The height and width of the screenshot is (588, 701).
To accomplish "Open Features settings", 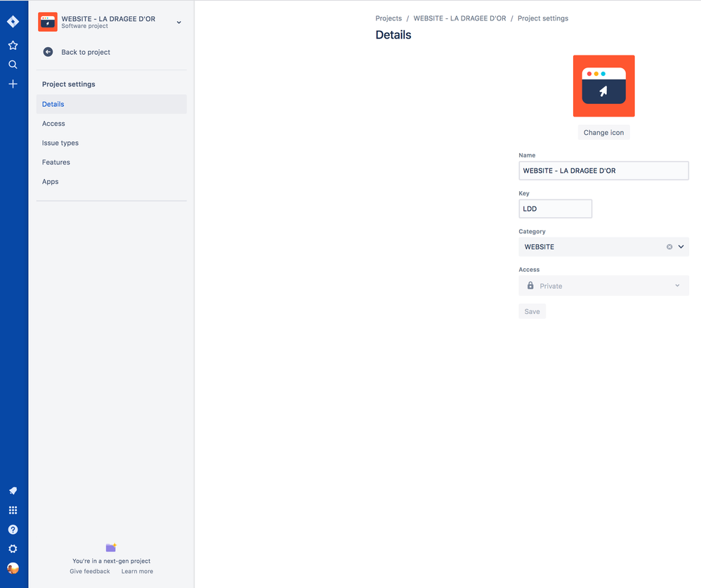I will coord(111,162).
